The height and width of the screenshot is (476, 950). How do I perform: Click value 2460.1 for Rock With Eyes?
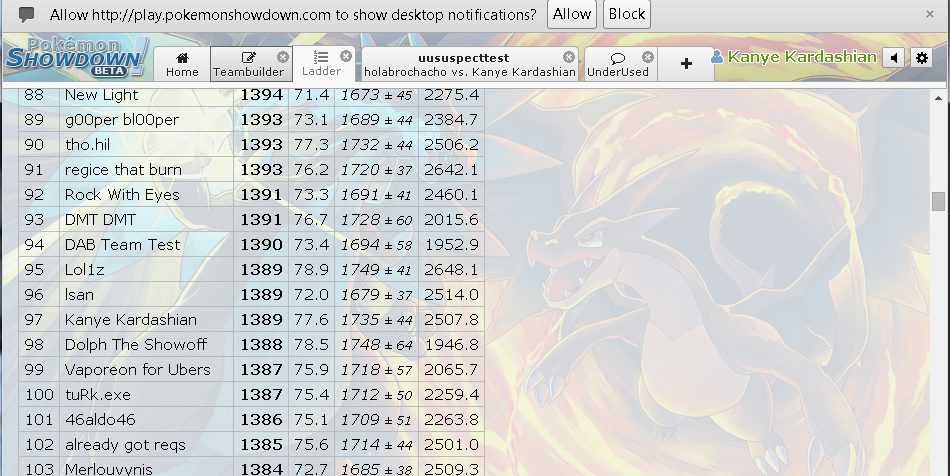451,194
